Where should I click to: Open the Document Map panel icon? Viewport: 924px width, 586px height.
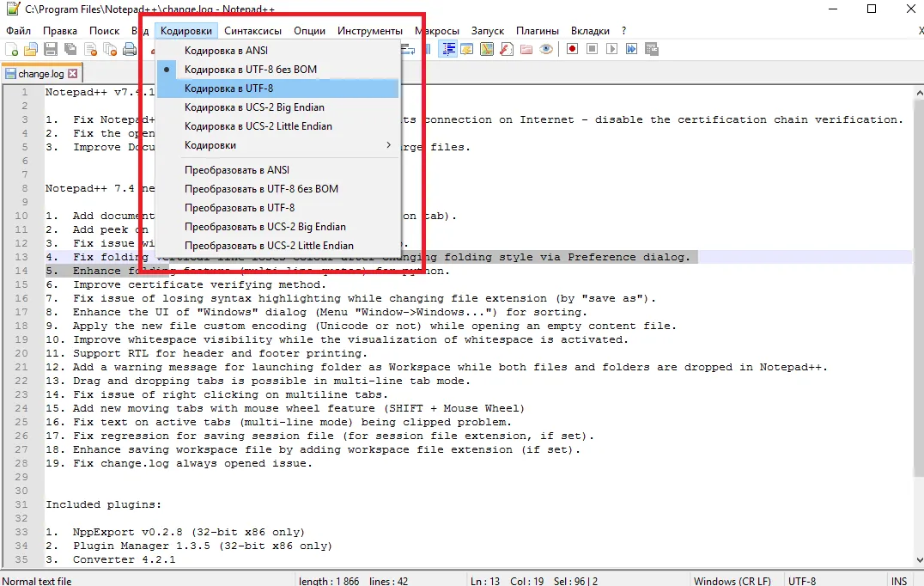[x=487, y=50]
